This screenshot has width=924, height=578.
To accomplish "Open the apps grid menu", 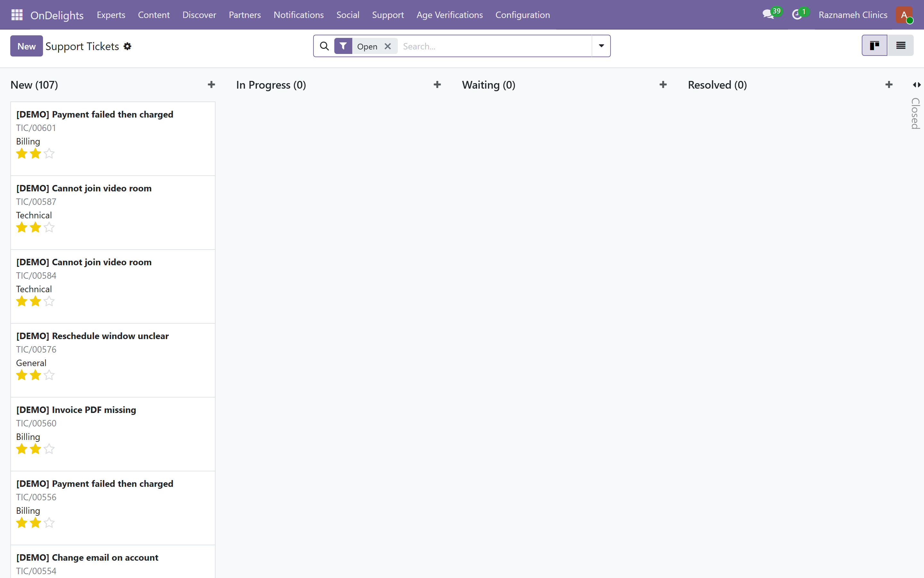I will (17, 15).
